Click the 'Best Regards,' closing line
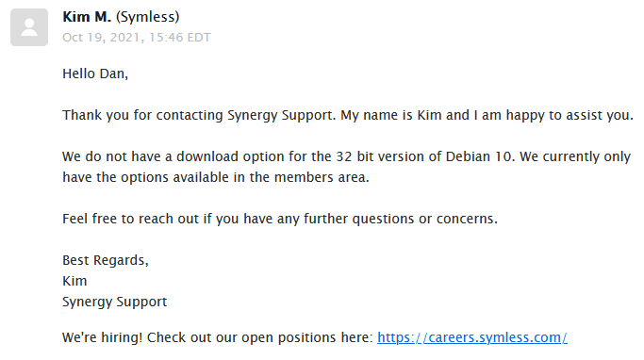644x360 pixels. tap(106, 260)
